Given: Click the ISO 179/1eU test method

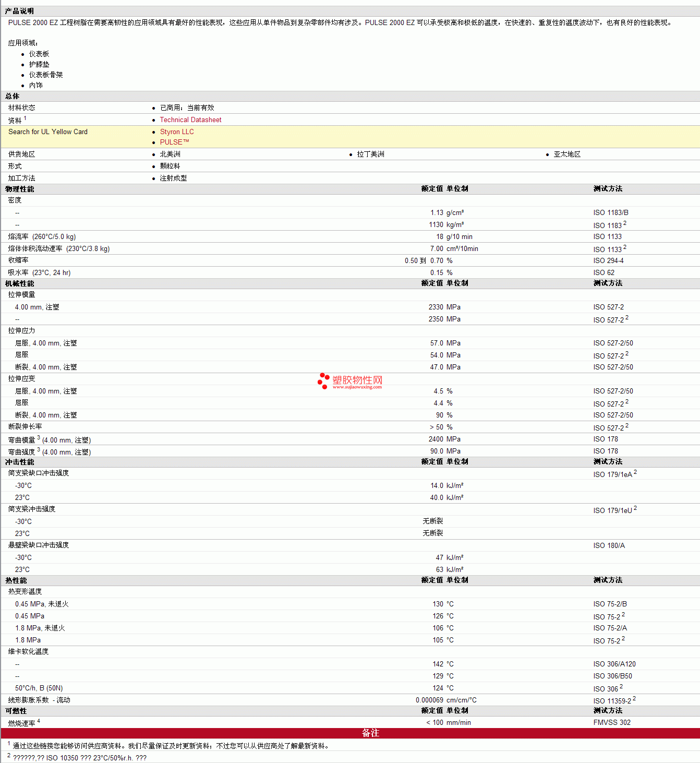Looking at the screenshot, I should (x=614, y=510).
